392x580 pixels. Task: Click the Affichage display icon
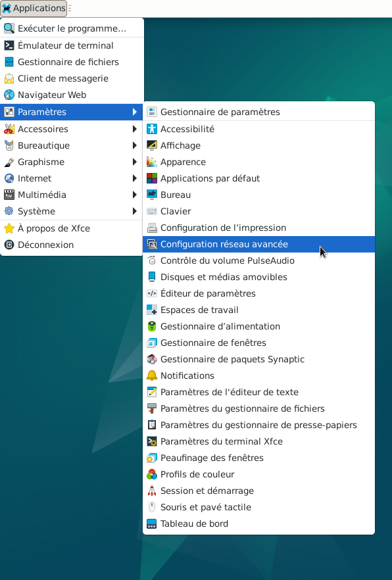coord(152,145)
